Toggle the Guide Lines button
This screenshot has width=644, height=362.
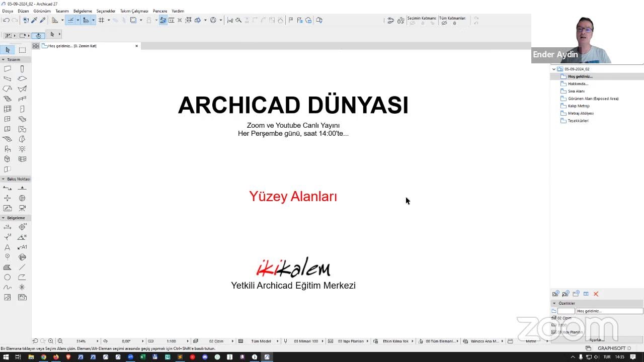55,20
